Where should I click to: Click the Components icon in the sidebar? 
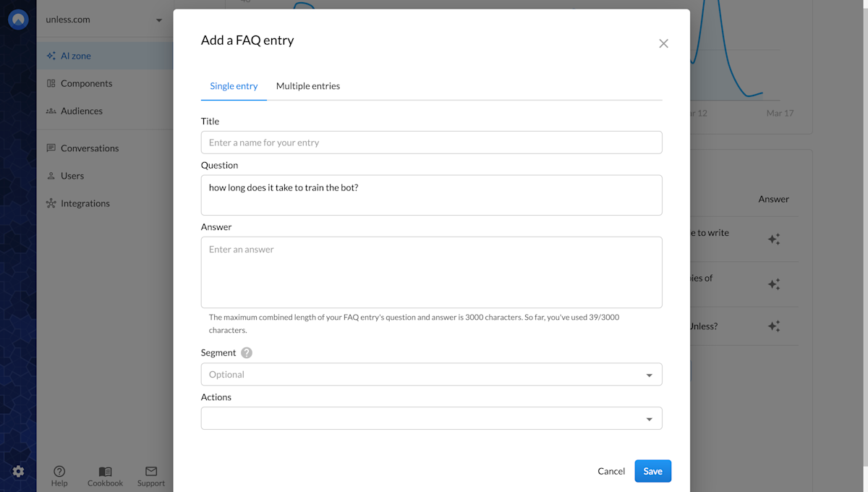pyautogui.click(x=51, y=83)
